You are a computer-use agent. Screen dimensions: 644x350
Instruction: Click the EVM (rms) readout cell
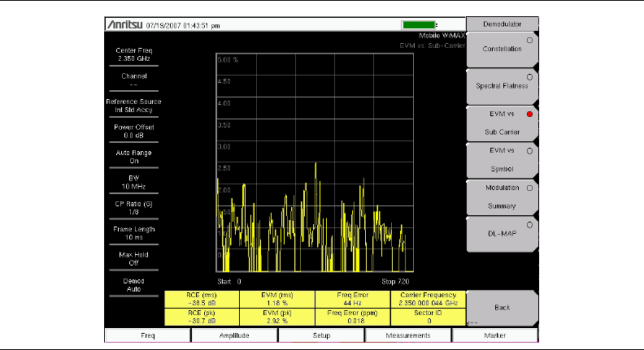276,298
